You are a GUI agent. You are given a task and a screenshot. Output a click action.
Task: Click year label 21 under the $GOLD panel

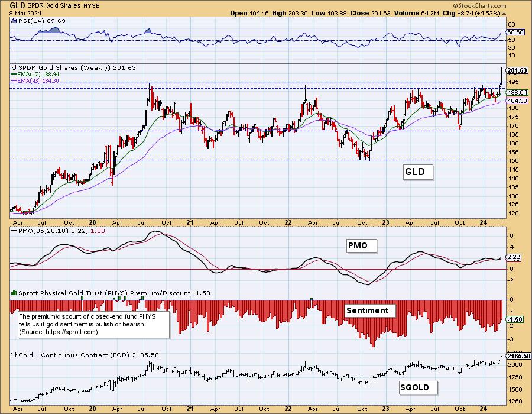click(x=190, y=409)
